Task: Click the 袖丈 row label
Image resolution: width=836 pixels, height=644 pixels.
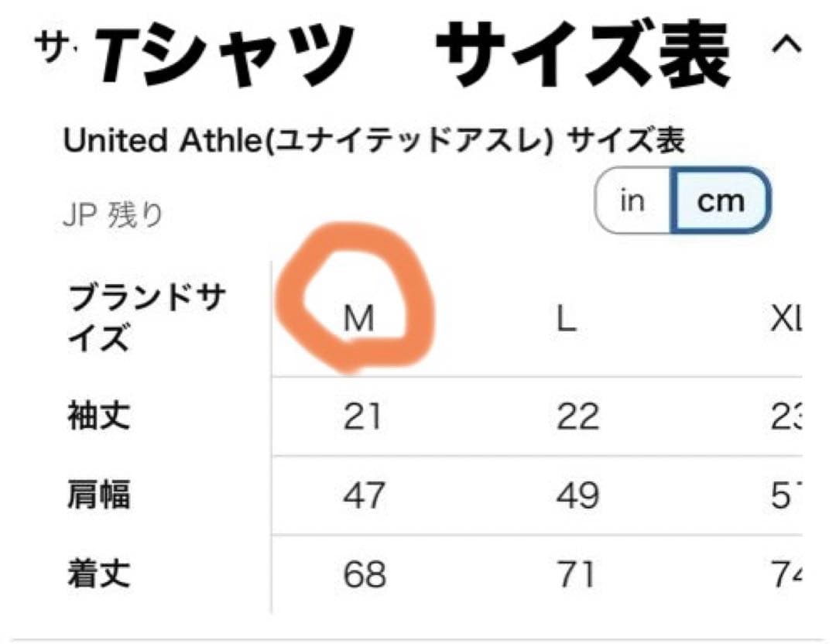Action: (x=98, y=417)
